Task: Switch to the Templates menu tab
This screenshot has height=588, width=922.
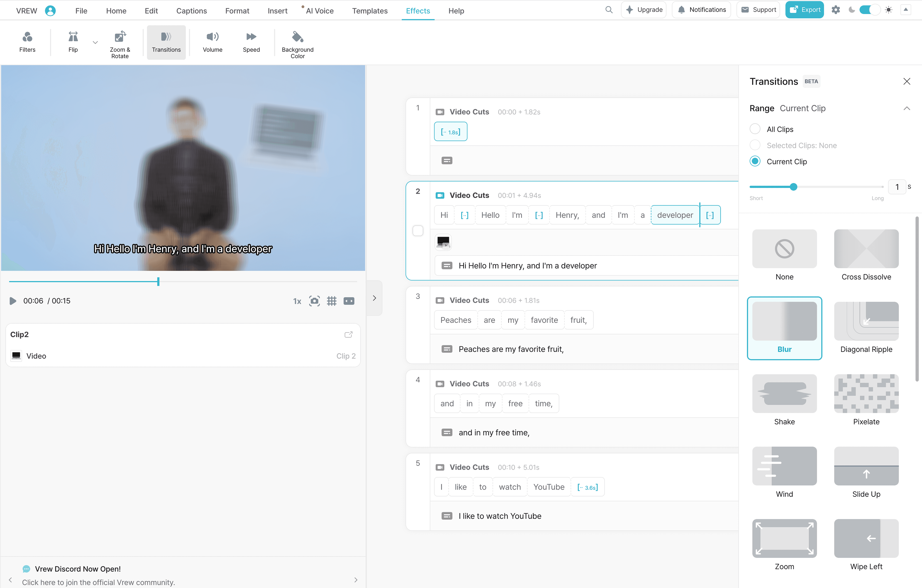Action: pyautogui.click(x=369, y=11)
